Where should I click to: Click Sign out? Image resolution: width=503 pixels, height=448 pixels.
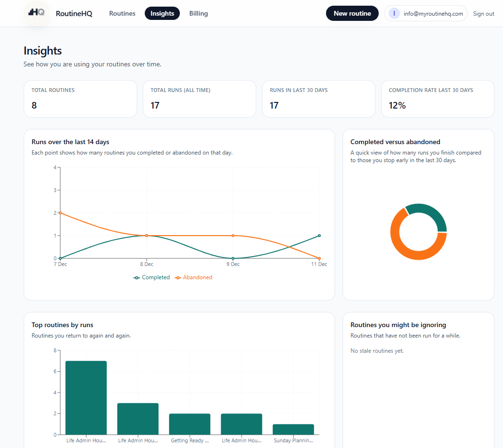(x=484, y=13)
